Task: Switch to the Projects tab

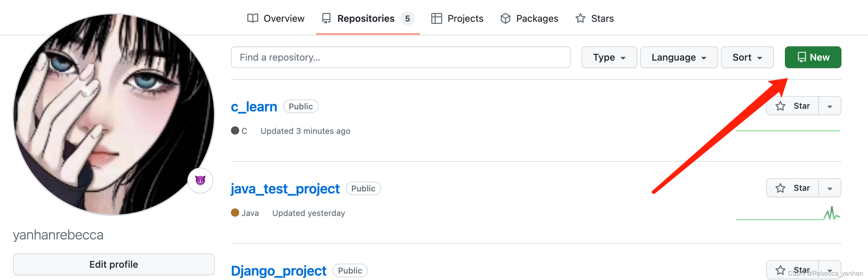Action: pos(457,18)
